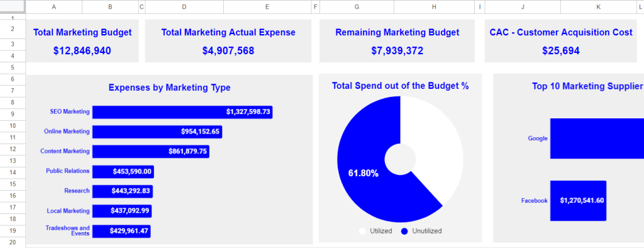Select the Tradeshows and Events bar

121,231
